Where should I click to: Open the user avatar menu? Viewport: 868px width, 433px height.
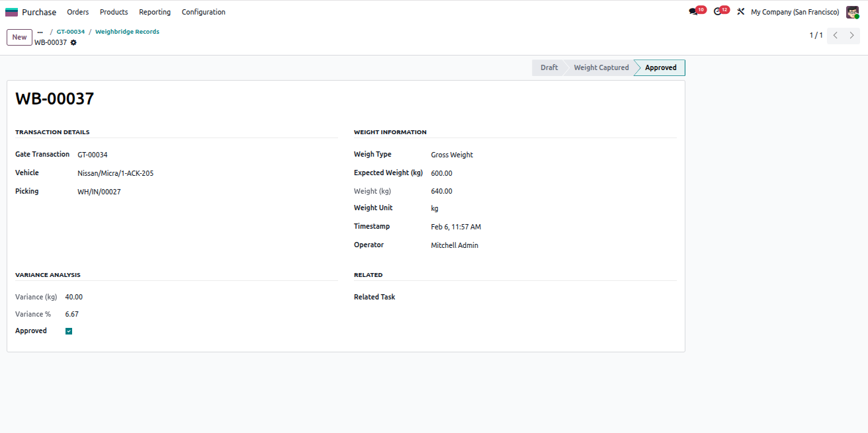tap(852, 12)
